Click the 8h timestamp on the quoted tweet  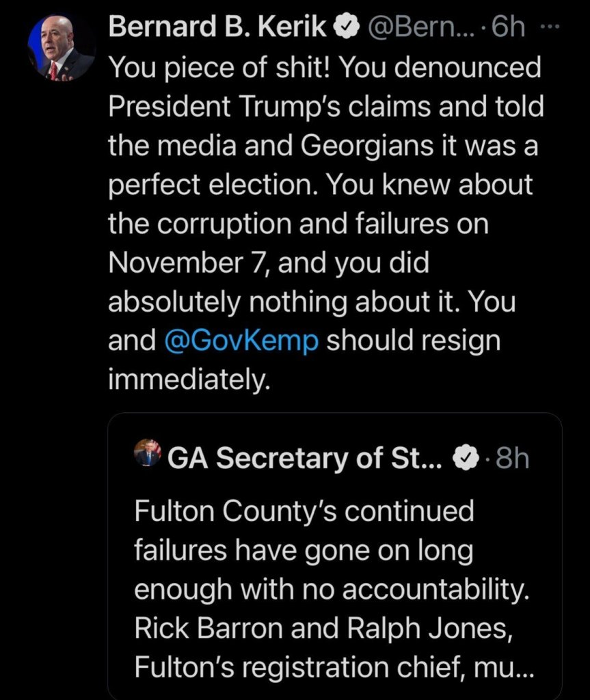pos(511,459)
